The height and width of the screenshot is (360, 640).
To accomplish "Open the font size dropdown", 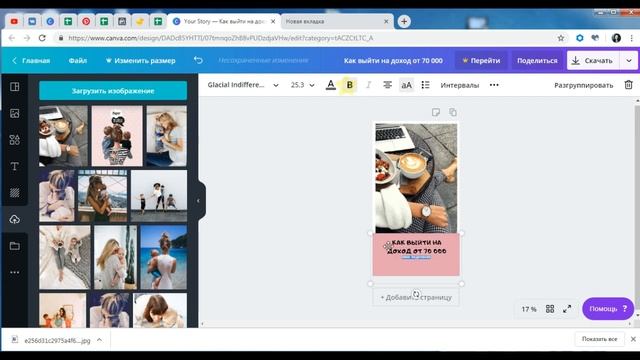I will 302,85.
